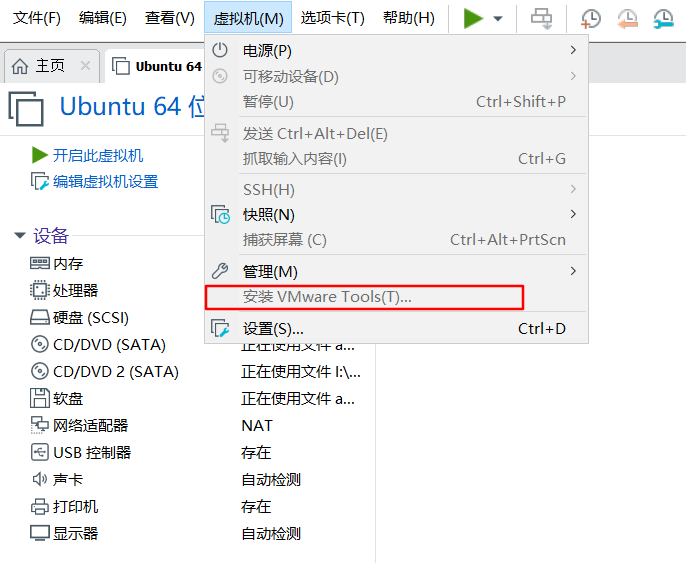Screen dimensions: 686x563
Task: Click the keyboard icon beside 发送 Ctrl+Alt+Del
Action: coord(220,133)
